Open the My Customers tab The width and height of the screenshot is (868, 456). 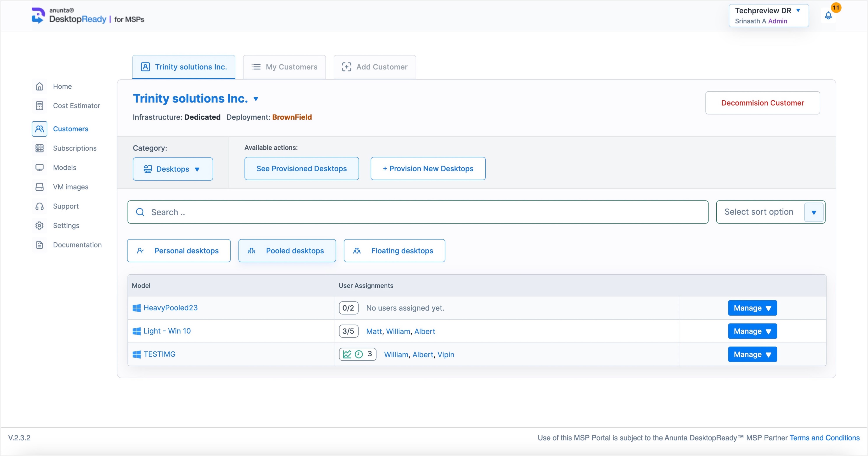pyautogui.click(x=284, y=67)
